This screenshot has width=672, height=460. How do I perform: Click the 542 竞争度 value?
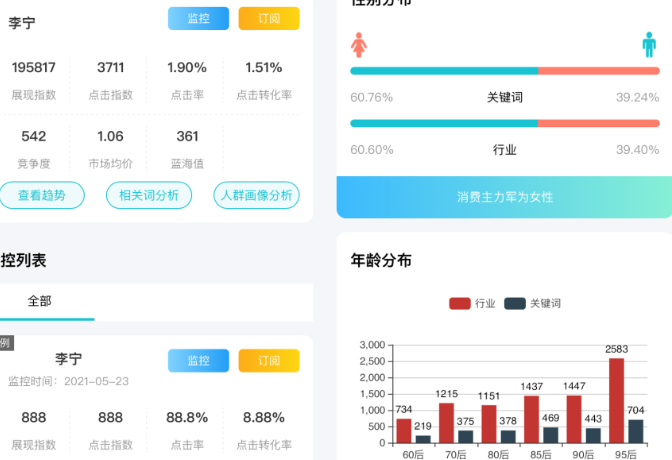[x=33, y=136]
